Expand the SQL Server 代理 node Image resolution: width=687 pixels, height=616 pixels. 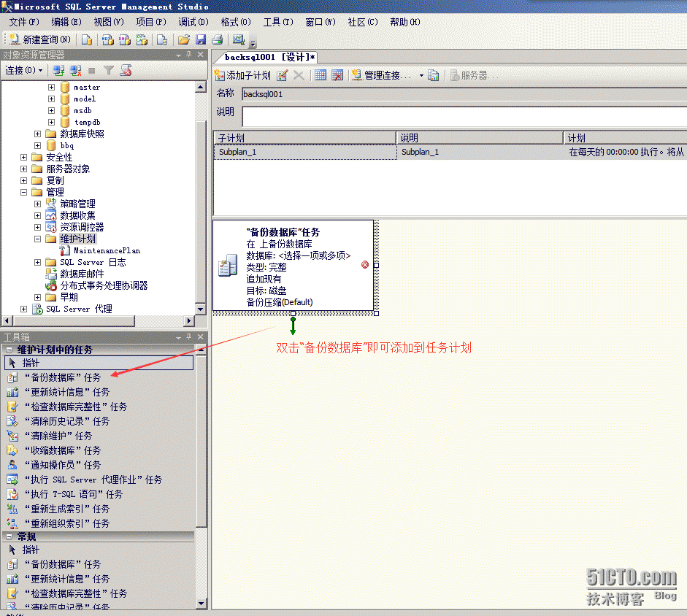(23, 309)
